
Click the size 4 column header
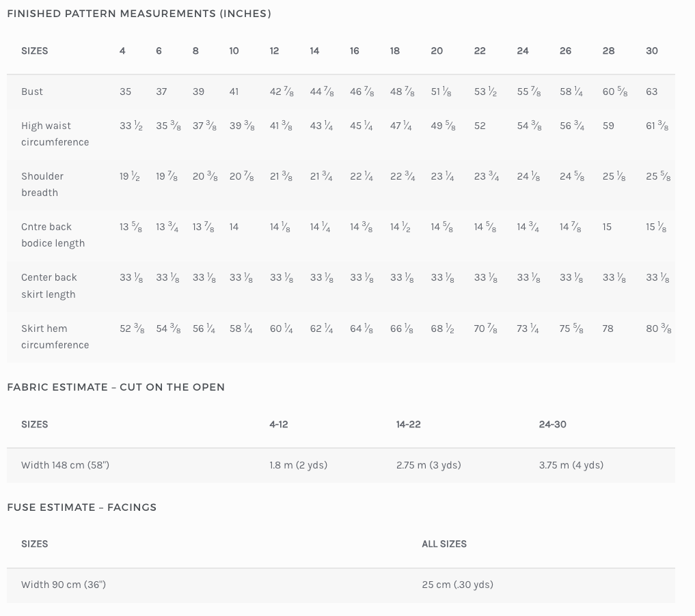click(122, 51)
